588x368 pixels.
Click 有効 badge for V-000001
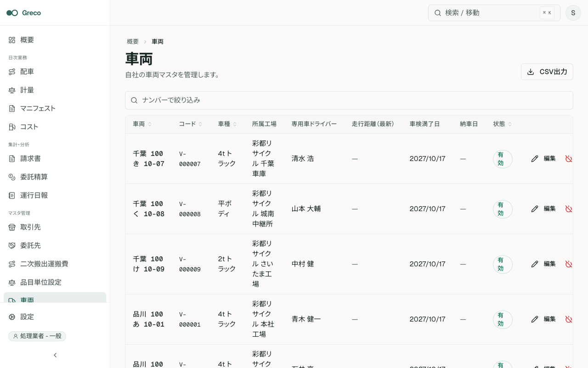pos(503,320)
